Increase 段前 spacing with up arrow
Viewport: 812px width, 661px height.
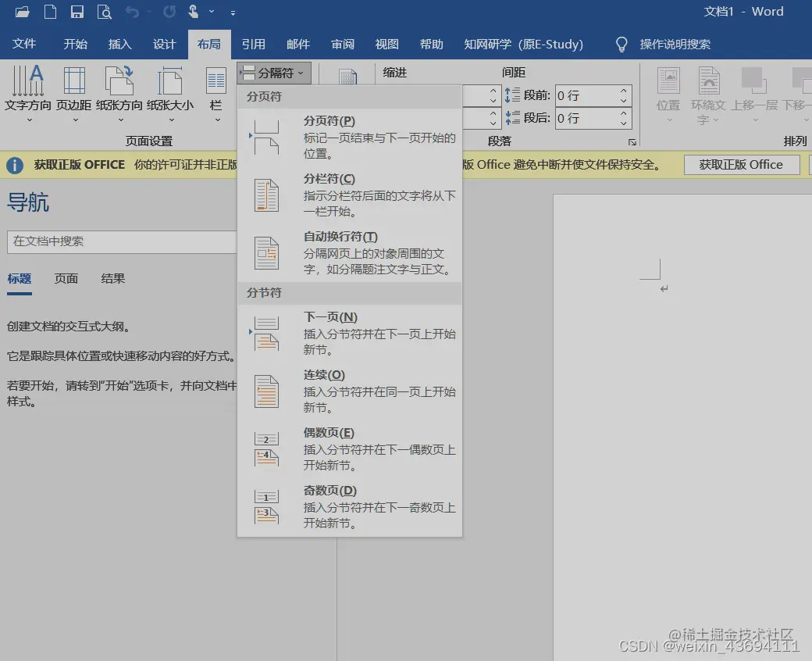click(624, 90)
